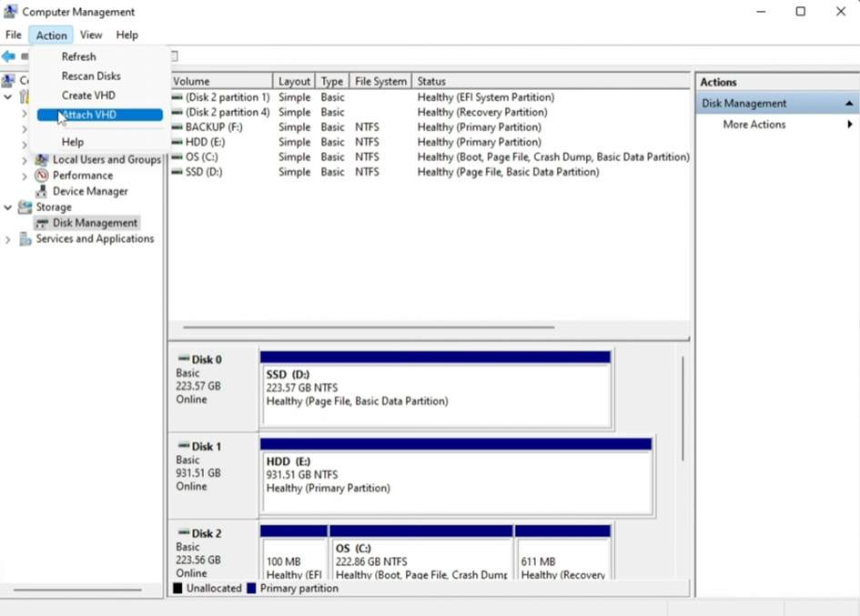Click the Disk 0 drive icon
This screenshot has height=616, width=860.
(184, 359)
